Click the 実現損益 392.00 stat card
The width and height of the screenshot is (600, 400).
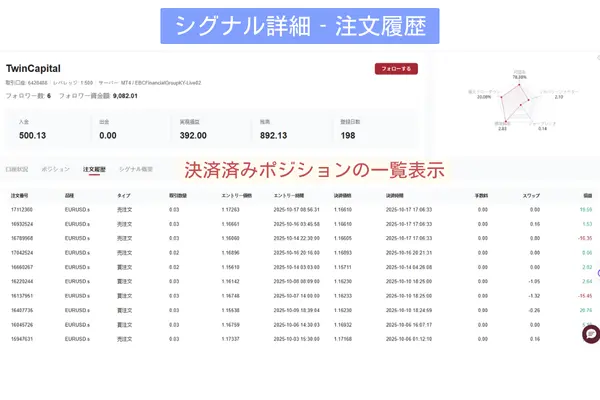click(208, 130)
